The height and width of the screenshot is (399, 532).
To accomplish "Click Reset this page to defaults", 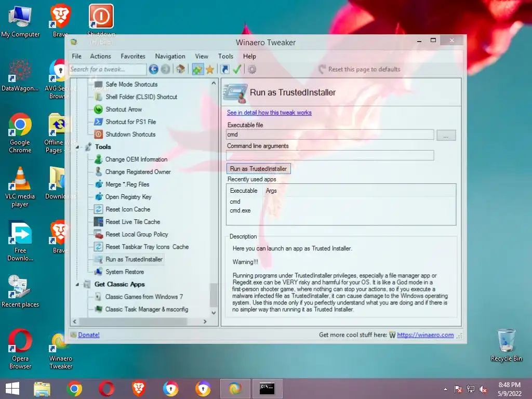I will point(360,69).
